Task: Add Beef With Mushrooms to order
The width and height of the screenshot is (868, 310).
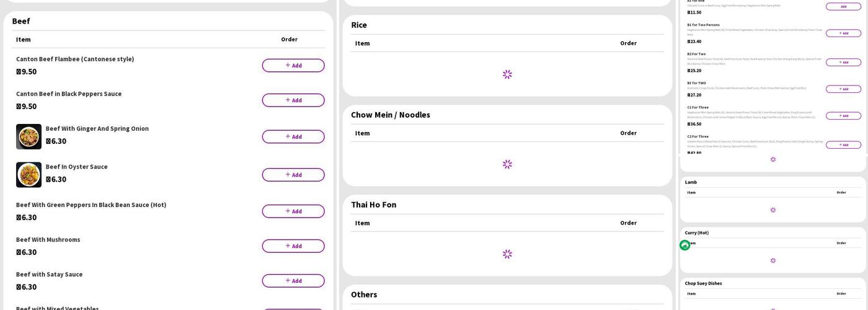Action: (x=293, y=246)
